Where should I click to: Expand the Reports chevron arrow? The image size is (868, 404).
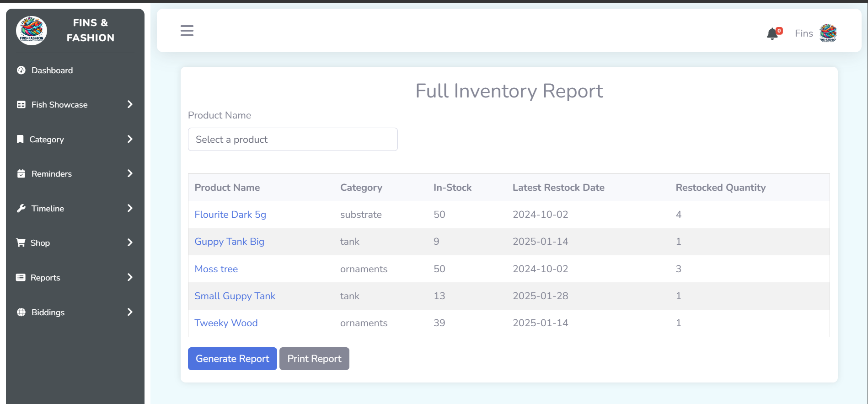(130, 277)
